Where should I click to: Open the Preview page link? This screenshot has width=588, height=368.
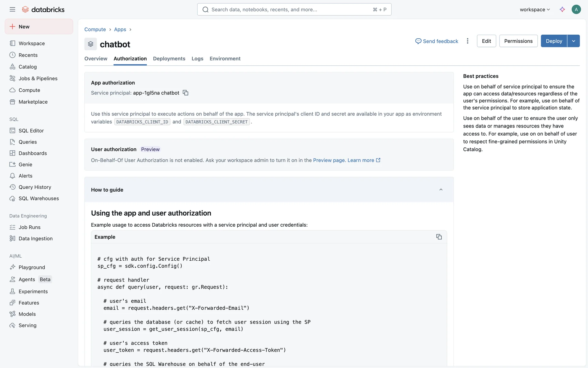[329, 160]
